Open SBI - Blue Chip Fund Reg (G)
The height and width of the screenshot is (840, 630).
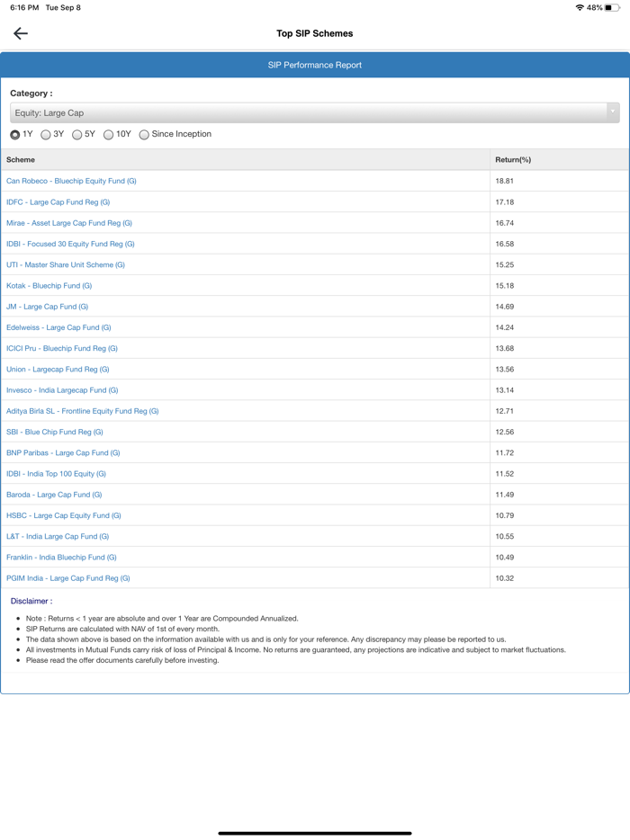(x=55, y=432)
